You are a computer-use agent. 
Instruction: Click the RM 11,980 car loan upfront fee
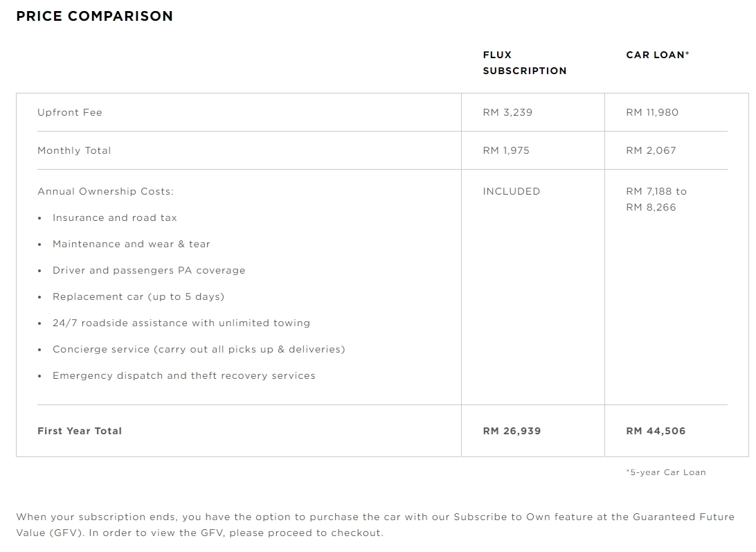tap(652, 112)
